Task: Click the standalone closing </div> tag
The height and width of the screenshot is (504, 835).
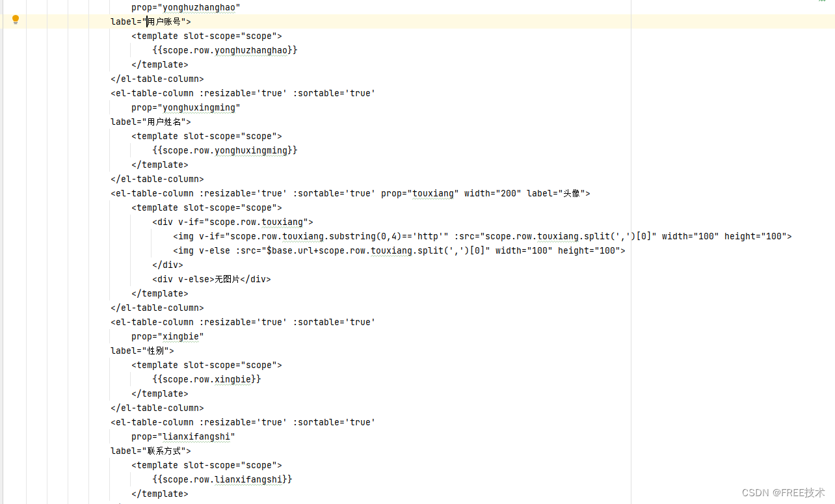Action: (x=168, y=265)
